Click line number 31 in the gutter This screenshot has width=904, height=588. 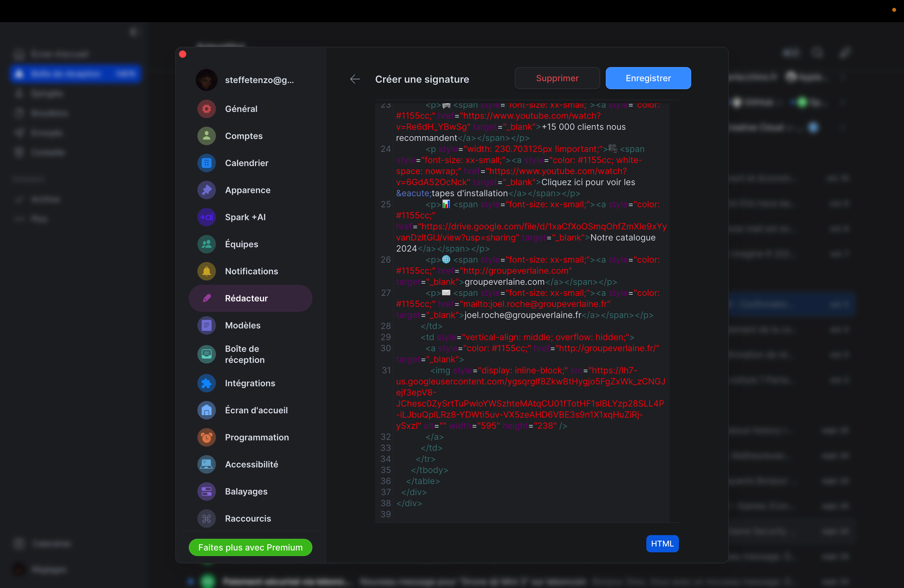pyautogui.click(x=386, y=370)
